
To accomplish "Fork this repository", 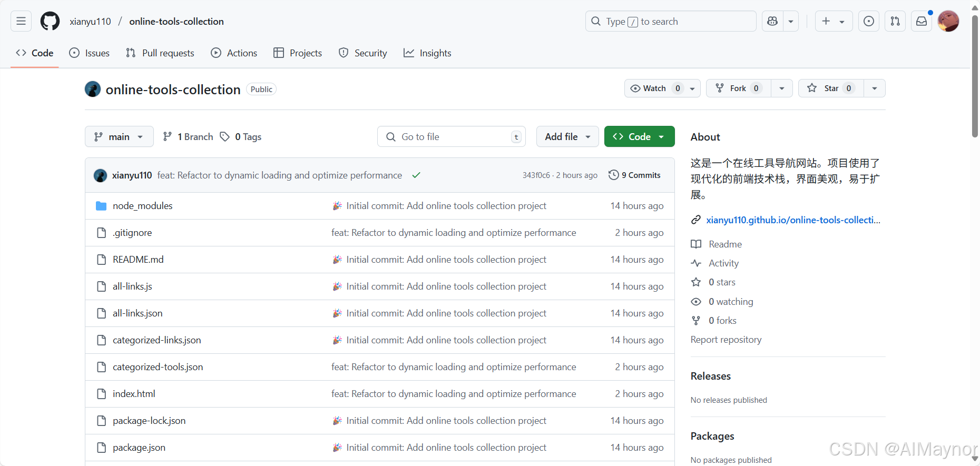I will 739,88.
